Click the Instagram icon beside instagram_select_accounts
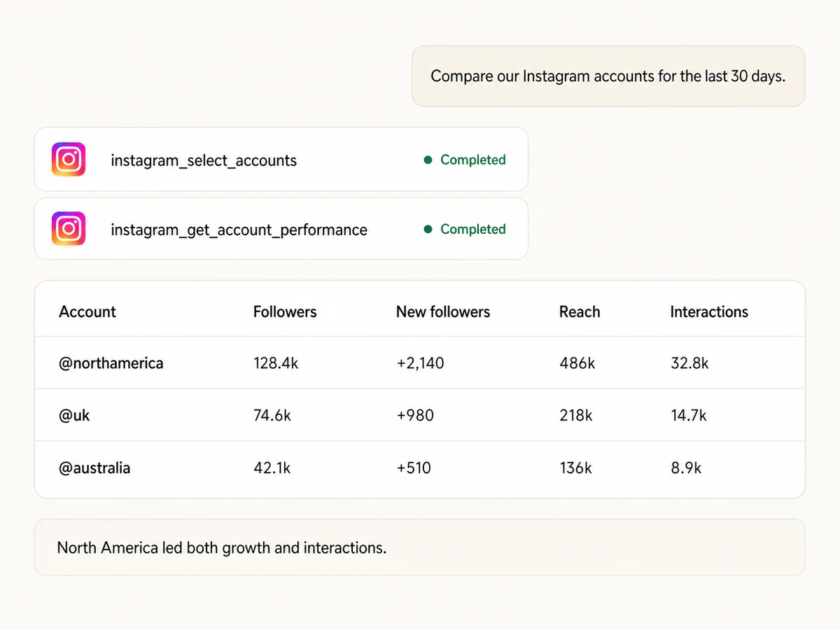Image resolution: width=840 pixels, height=630 pixels. click(69, 160)
